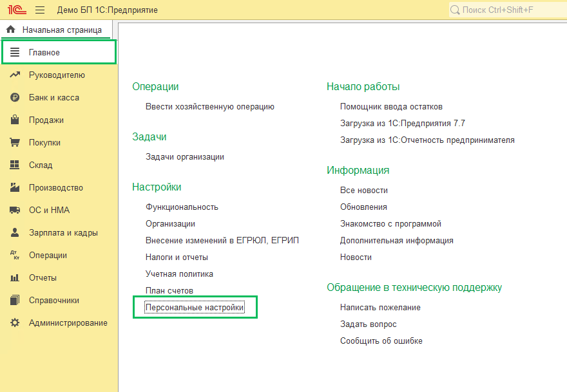Image resolution: width=567 pixels, height=392 pixels.
Task: Click the Обращение в техническую поддержку heading
Action: click(414, 287)
